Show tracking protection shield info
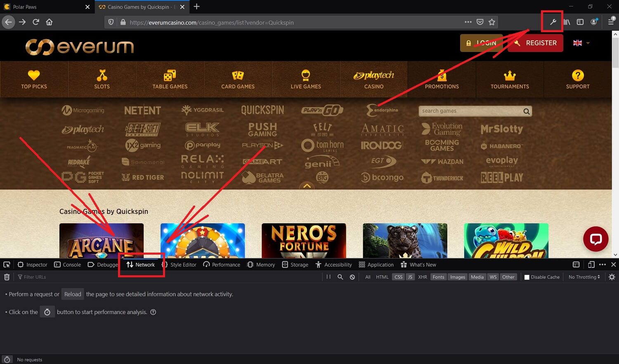 click(111, 22)
